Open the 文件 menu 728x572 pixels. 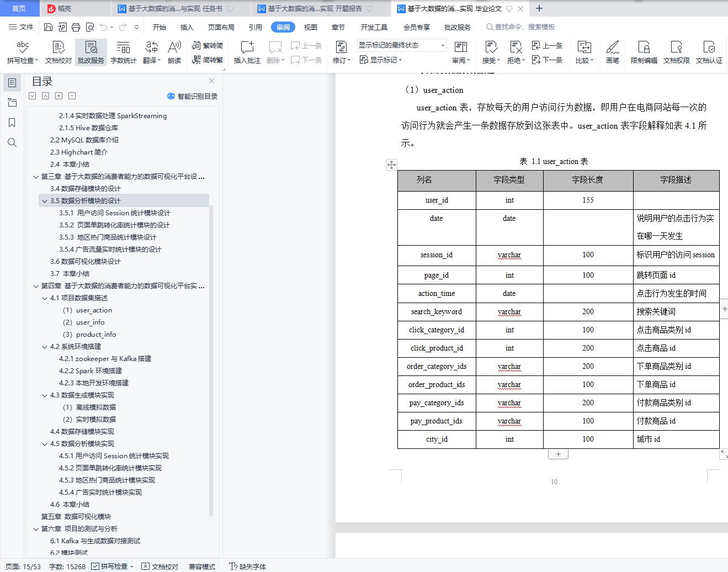tap(21, 27)
